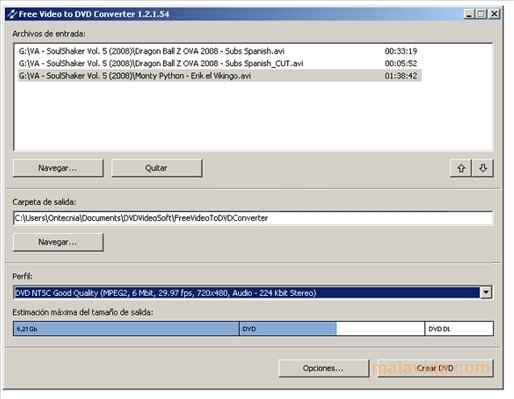Viewport: 514px width, 399px height.
Task: Close the Free Video to DVD Converter window
Action: pos(494,14)
